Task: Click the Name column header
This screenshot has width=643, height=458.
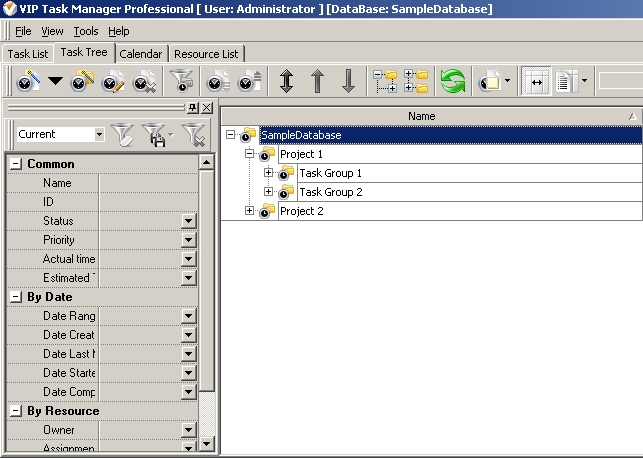Action: coord(422,117)
